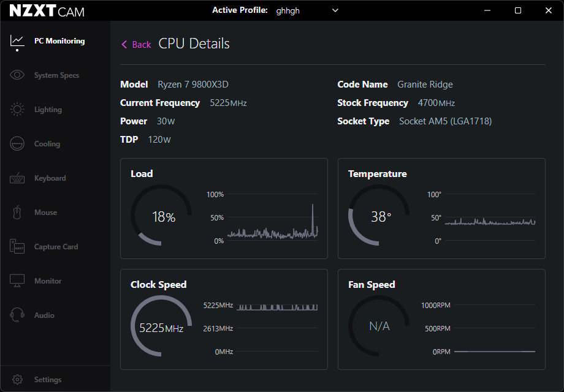Click the Clock Speed 5225MHz gauge
Image resolution: width=564 pixels, height=392 pixels.
[161, 326]
